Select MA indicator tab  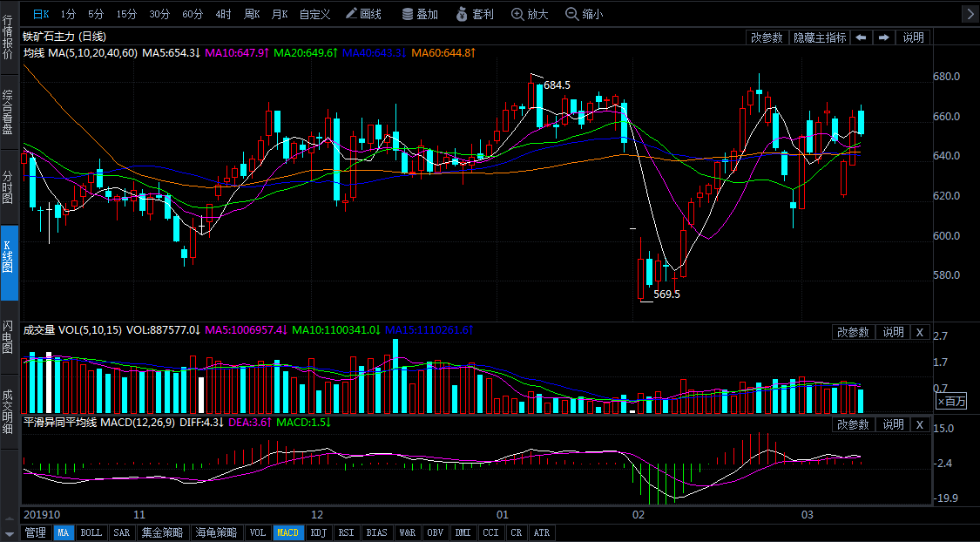coord(63,532)
